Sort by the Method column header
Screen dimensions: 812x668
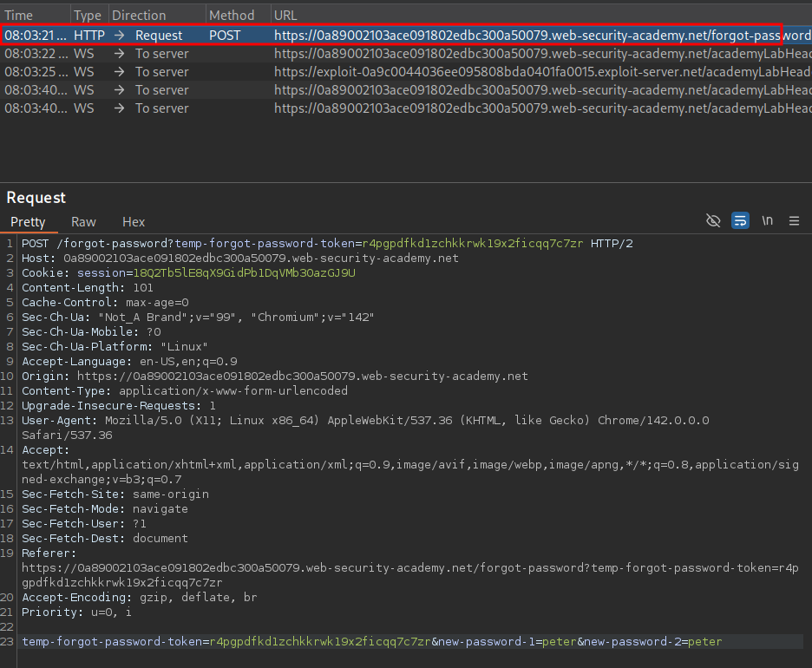point(232,16)
